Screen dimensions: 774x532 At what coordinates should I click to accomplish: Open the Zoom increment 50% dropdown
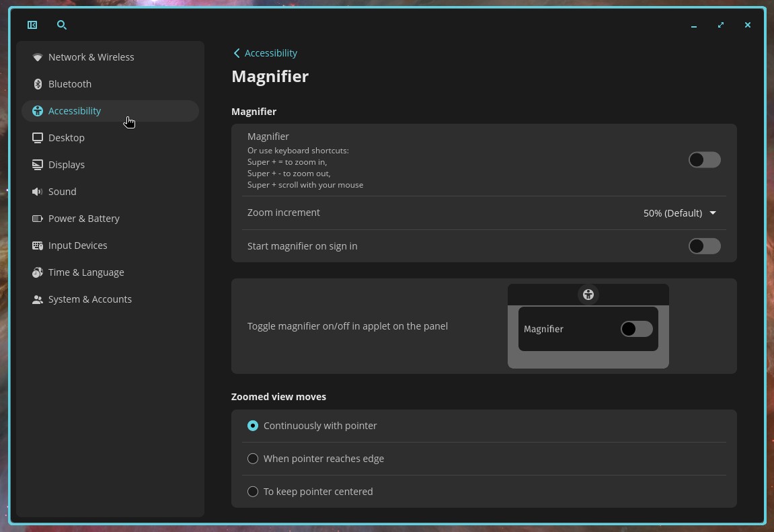680,213
